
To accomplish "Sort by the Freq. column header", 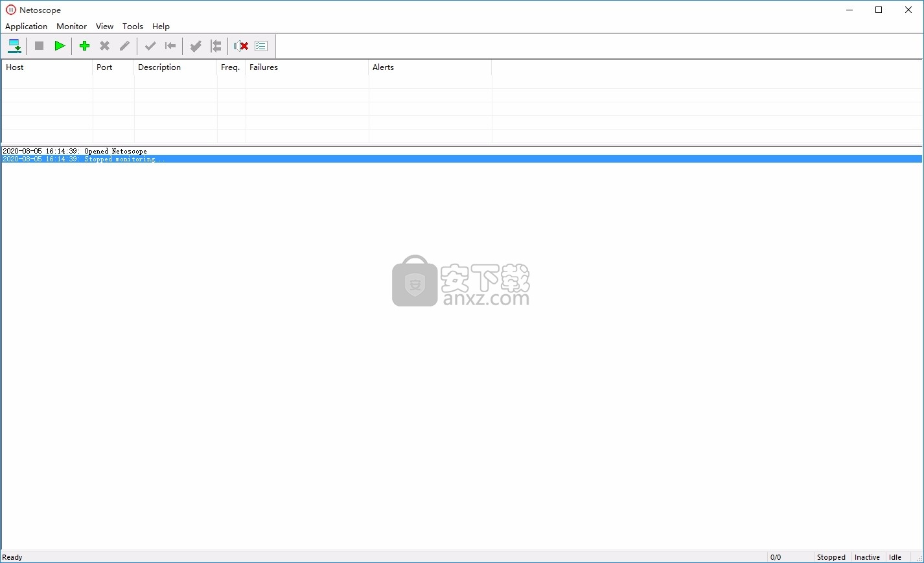I will click(x=231, y=67).
